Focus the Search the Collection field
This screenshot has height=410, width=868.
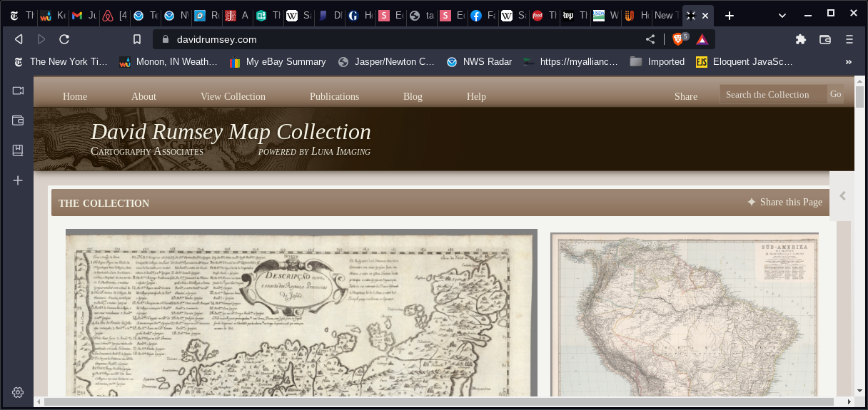click(773, 94)
